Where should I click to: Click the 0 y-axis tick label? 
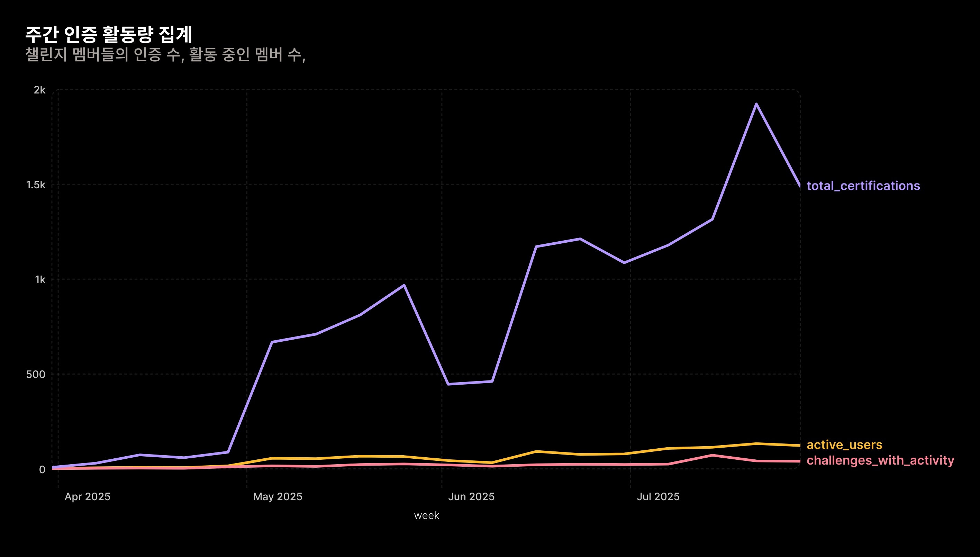pyautogui.click(x=42, y=469)
